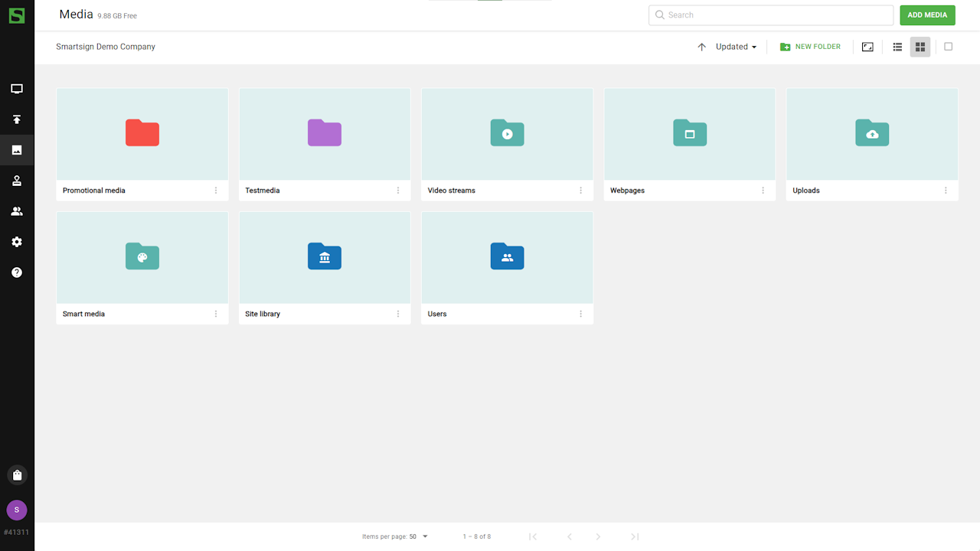Open more options for Site library
This screenshot has height=551, width=980.
tap(398, 314)
